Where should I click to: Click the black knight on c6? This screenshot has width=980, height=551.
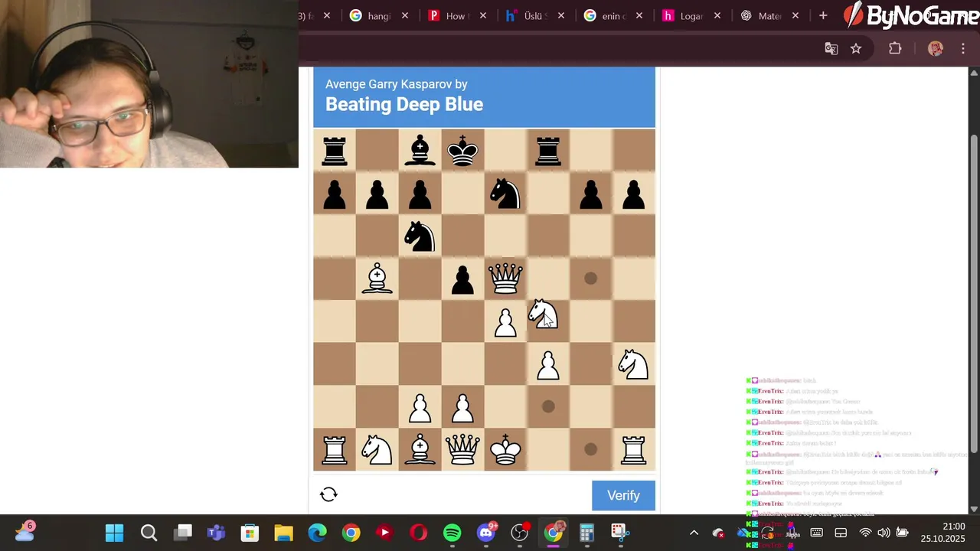(x=420, y=236)
